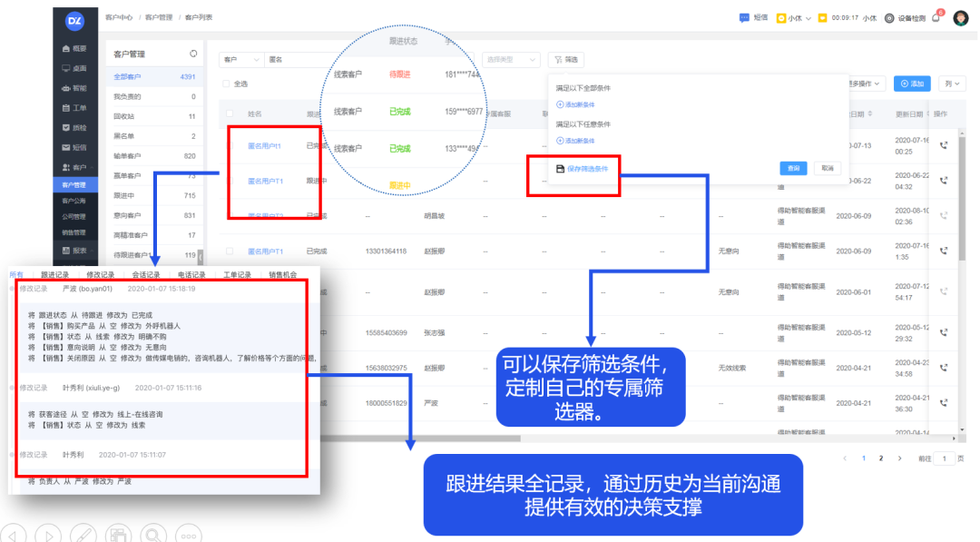Open the 短信 message icon in top bar
Screen dimensions: 980x542
744,17
